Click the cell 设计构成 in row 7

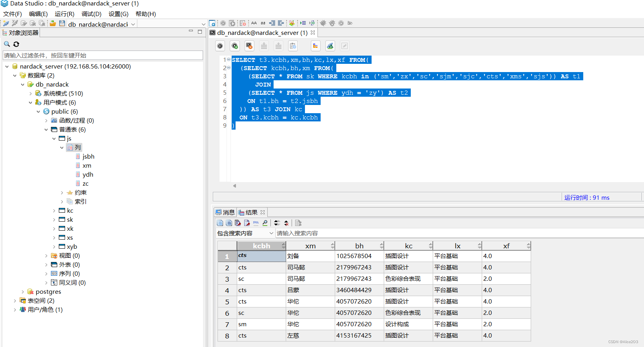[408, 324]
